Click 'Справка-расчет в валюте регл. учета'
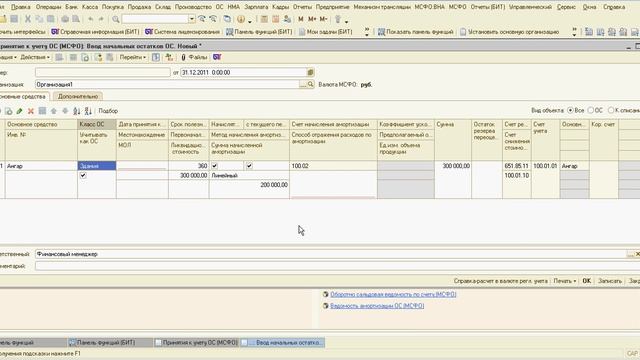Viewport: 640px width, 360px height. coord(500,281)
